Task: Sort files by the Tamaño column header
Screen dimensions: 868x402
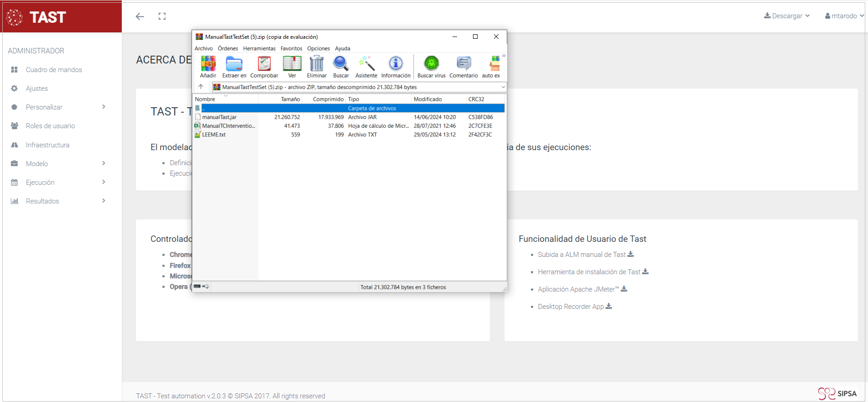Action: point(290,99)
